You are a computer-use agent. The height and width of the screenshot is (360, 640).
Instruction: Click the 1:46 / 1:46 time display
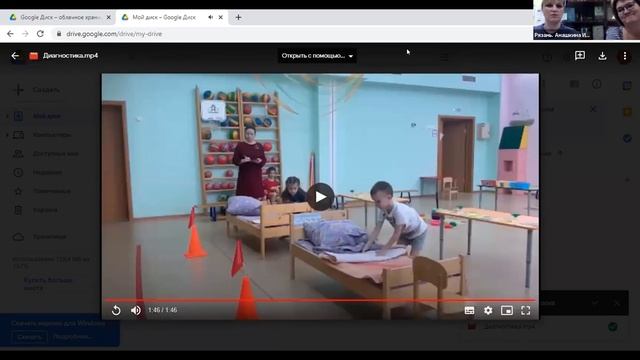pos(162,310)
